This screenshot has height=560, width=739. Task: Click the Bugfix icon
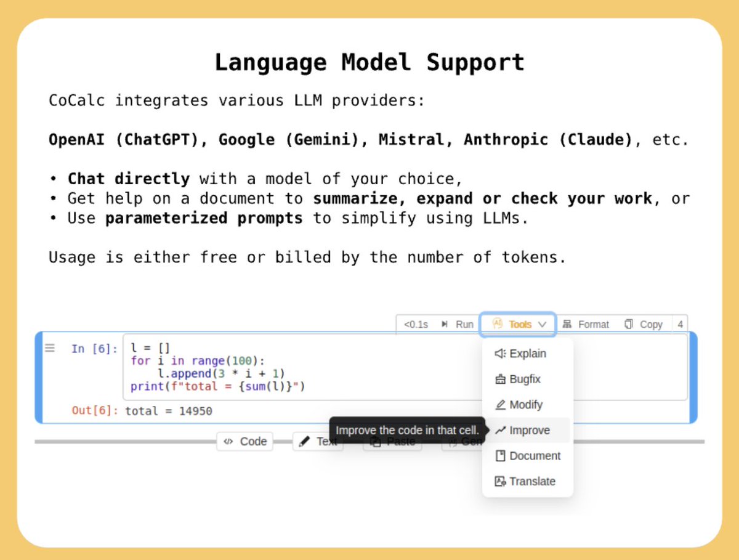point(500,379)
